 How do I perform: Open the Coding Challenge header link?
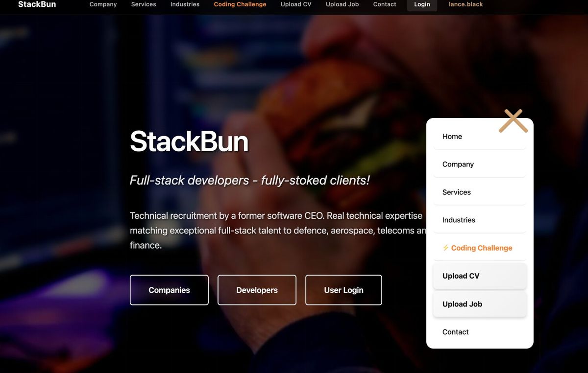click(x=240, y=4)
